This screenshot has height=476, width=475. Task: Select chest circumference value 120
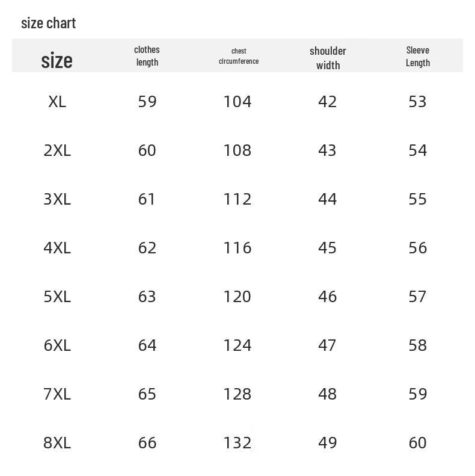(237, 297)
